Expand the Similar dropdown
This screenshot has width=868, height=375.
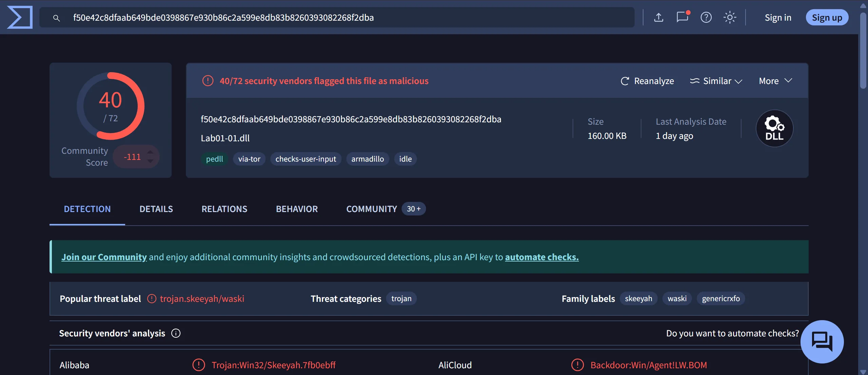click(716, 81)
